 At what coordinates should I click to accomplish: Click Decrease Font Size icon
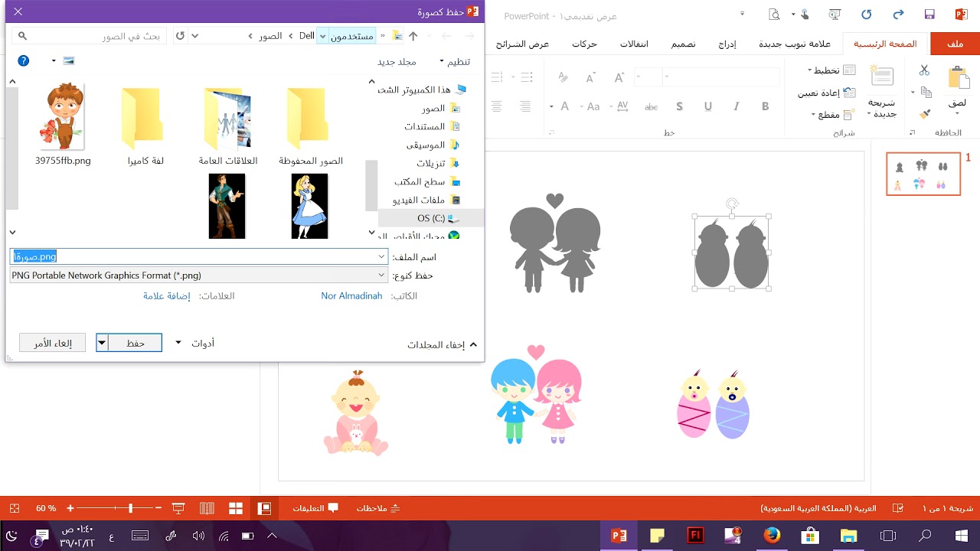coord(590,77)
